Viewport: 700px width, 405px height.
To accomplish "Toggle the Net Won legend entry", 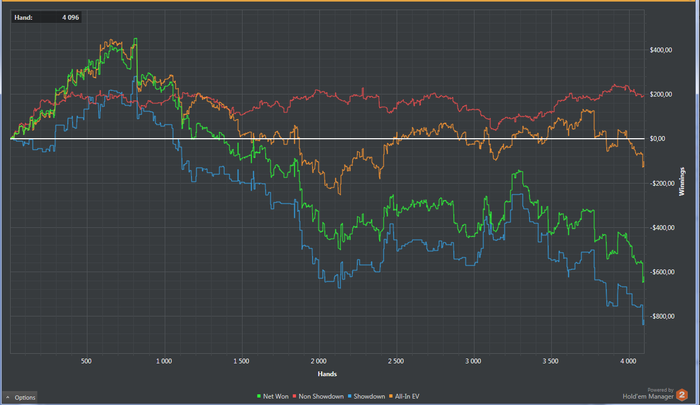I will [272, 396].
